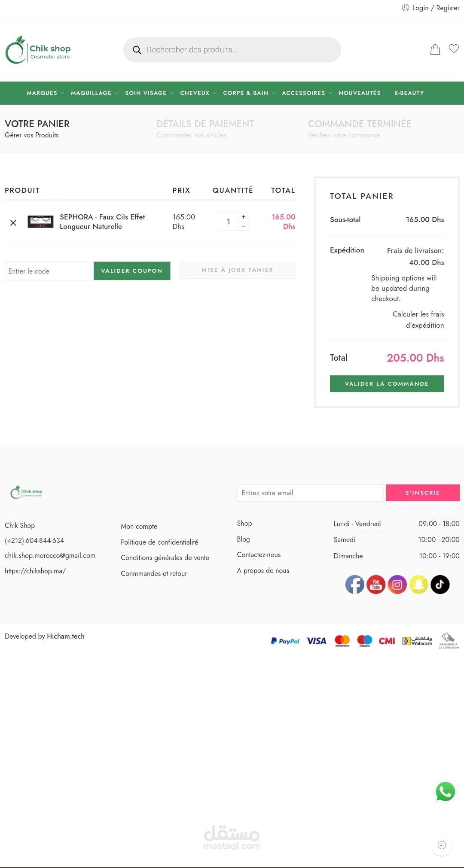The width and height of the screenshot is (464, 868).
Task: Open the TikTok social icon
Action: (440, 585)
